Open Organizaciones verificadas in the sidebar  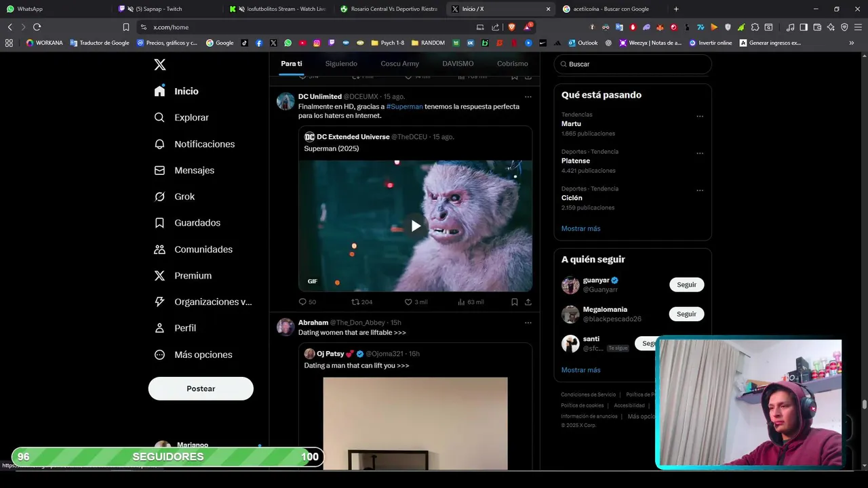202,302
